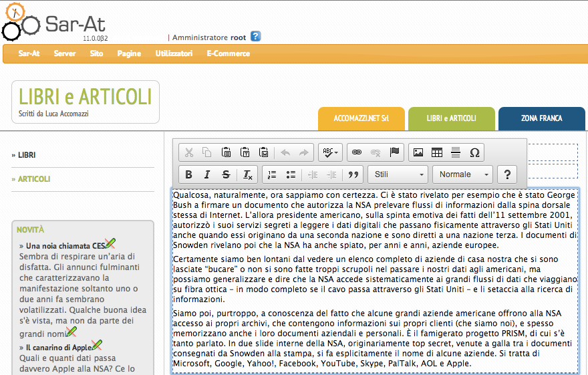
Task: Click the Redo arrow icon
Action: [x=304, y=152]
